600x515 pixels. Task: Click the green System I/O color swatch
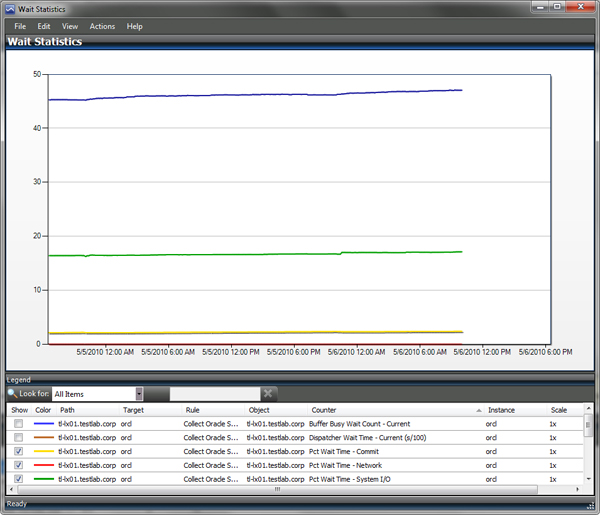pyautogui.click(x=44, y=479)
